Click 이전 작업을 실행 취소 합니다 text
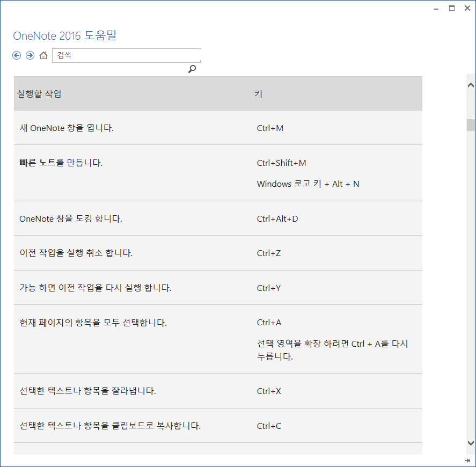Screen dimensions: 476x467 tap(76, 253)
